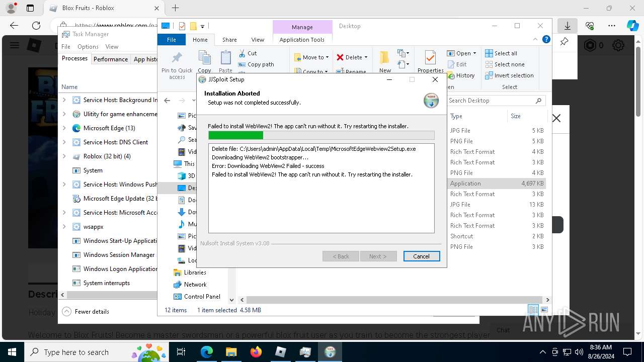644x362 pixels.
Task: Expand the wsappx process
Action: click(64, 227)
